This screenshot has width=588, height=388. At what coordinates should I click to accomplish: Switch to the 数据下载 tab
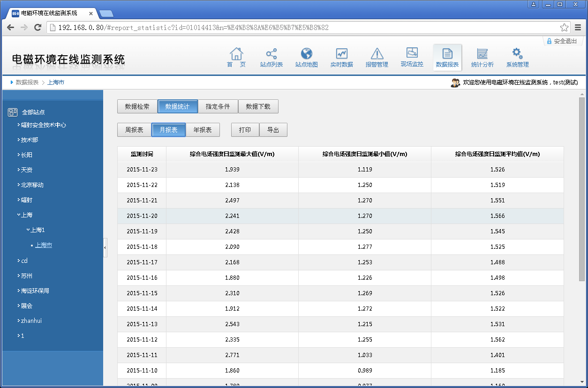[x=258, y=106]
